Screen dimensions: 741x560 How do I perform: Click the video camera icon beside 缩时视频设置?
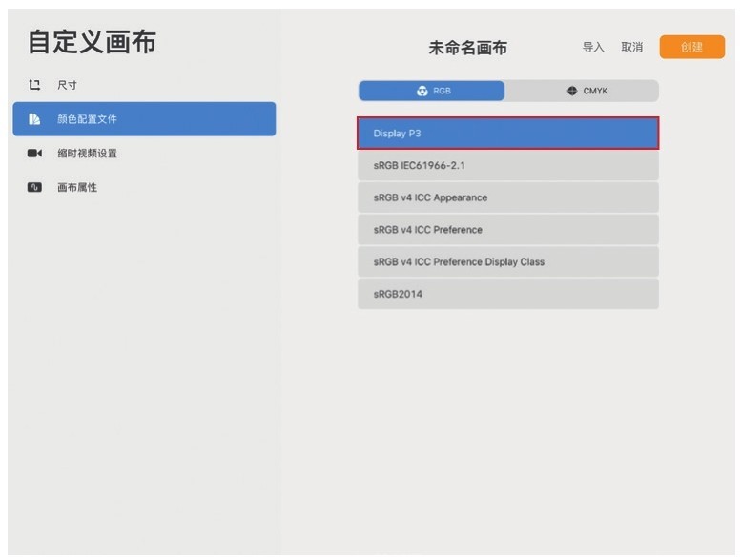point(34,153)
